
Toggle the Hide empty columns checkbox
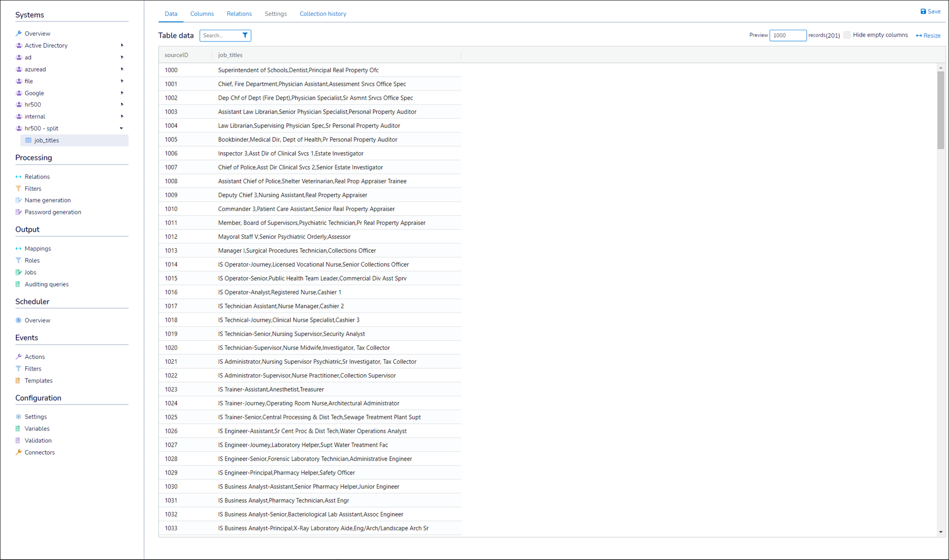(847, 35)
